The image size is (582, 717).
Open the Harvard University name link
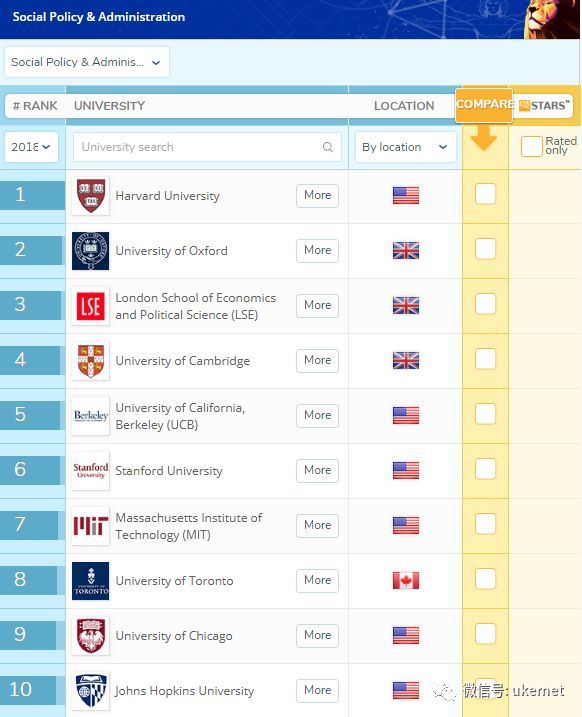click(x=167, y=196)
